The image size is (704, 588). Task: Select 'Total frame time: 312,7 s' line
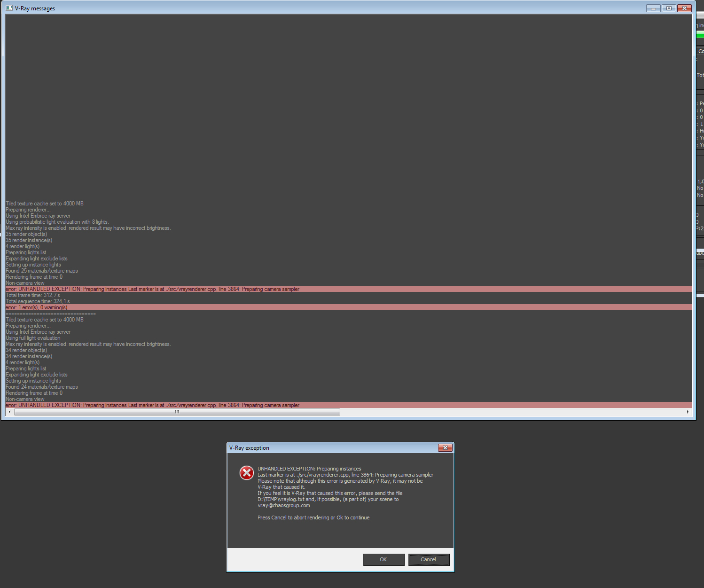coord(33,295)
